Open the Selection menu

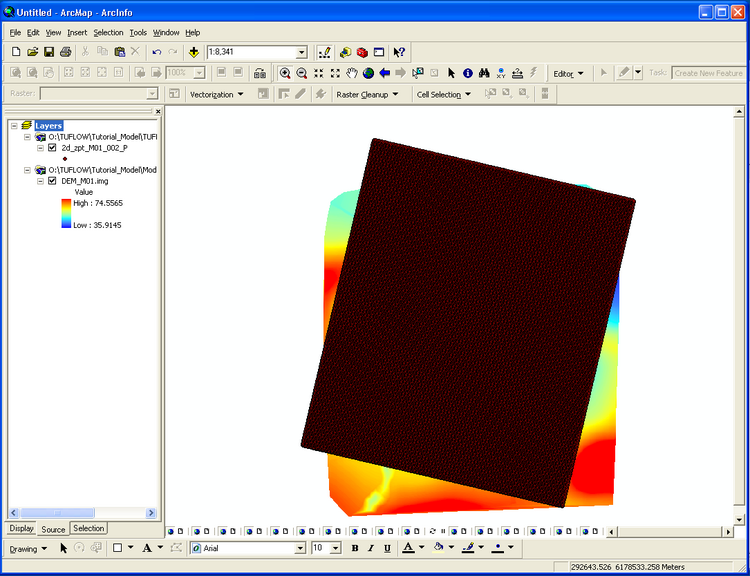coord(108,32)
